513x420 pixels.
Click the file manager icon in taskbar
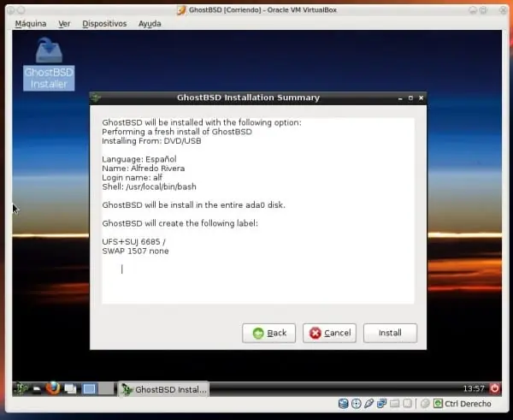click(x=37, y=389)
